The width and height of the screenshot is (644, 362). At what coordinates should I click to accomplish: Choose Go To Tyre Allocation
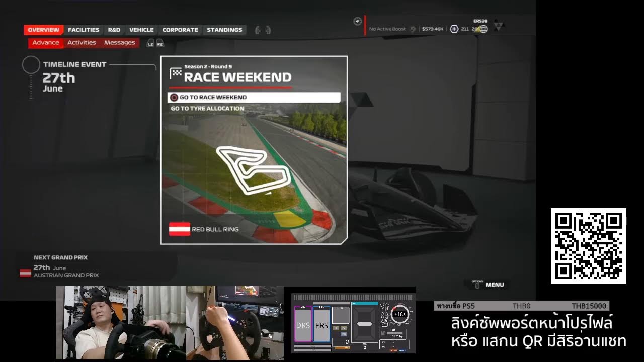207,108
